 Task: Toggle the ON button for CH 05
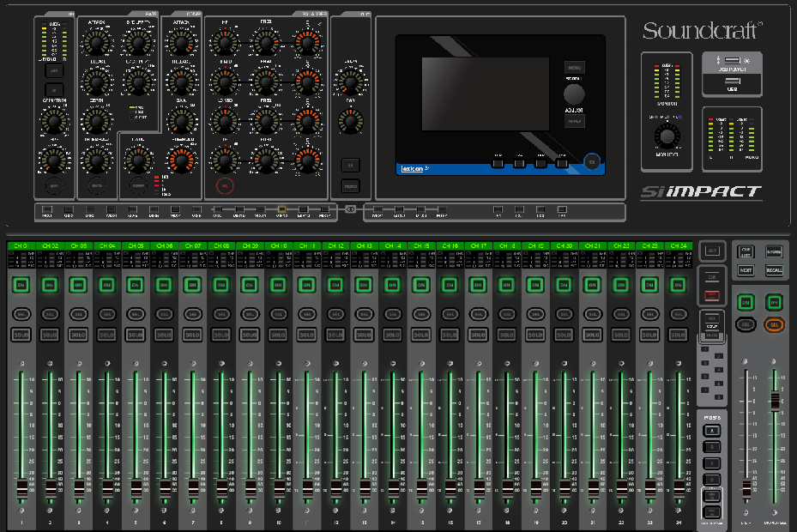coord(136,285)
